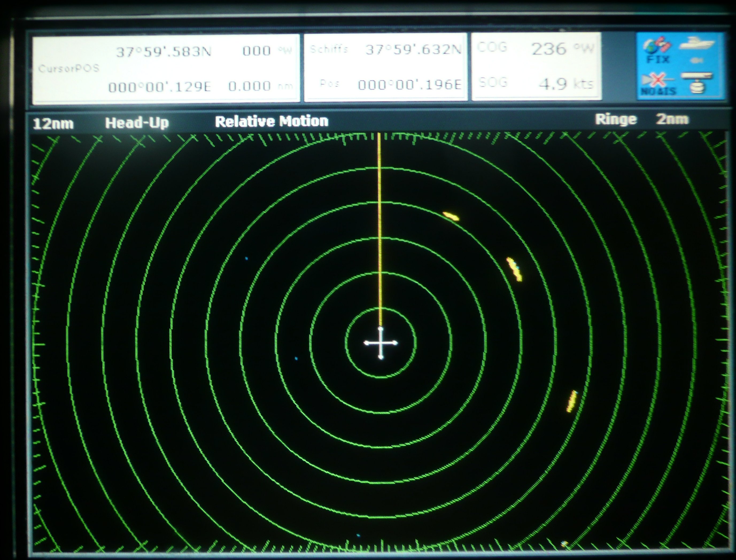The height and width of the screenshot is (560, 736).
Task: Click cursor bearing value 000 °W
Action: 267,51
